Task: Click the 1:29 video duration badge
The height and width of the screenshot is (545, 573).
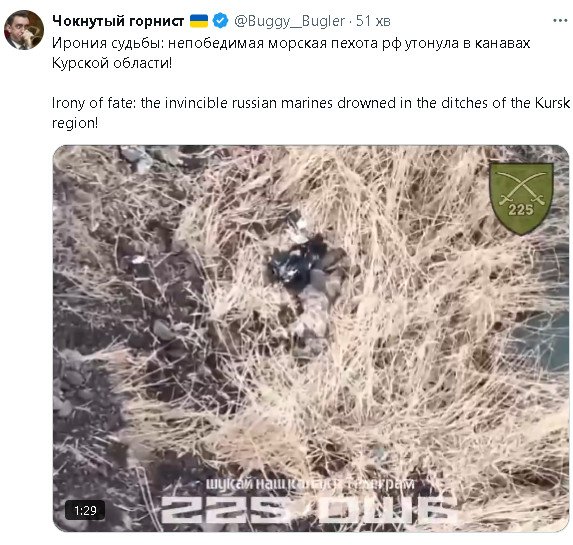Action: 85,510
